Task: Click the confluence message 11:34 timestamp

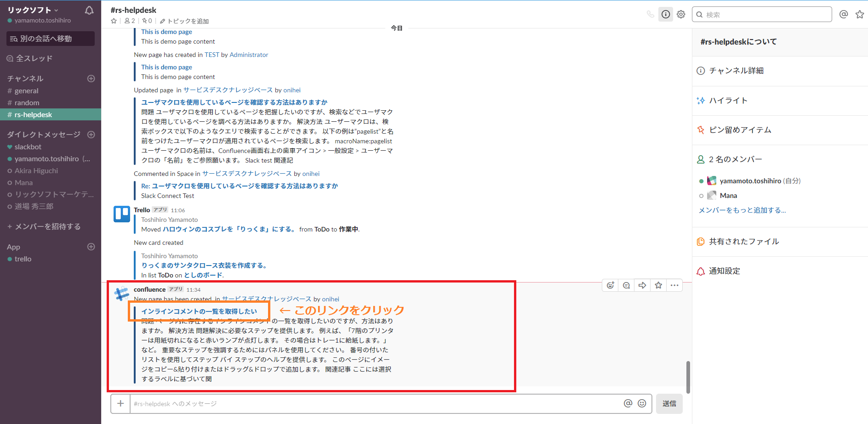Action: [x=194, y=290]
